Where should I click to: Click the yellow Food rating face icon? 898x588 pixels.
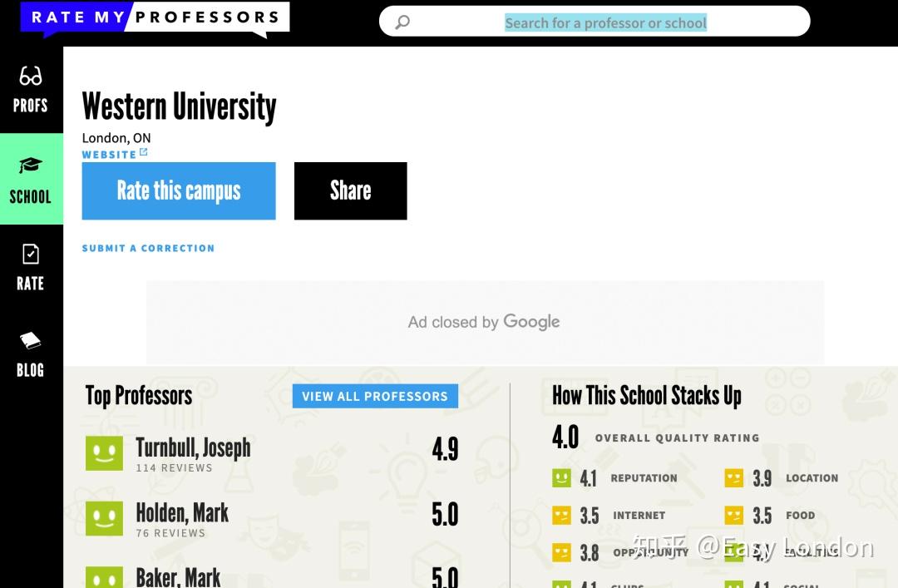(x=733, y=516)
